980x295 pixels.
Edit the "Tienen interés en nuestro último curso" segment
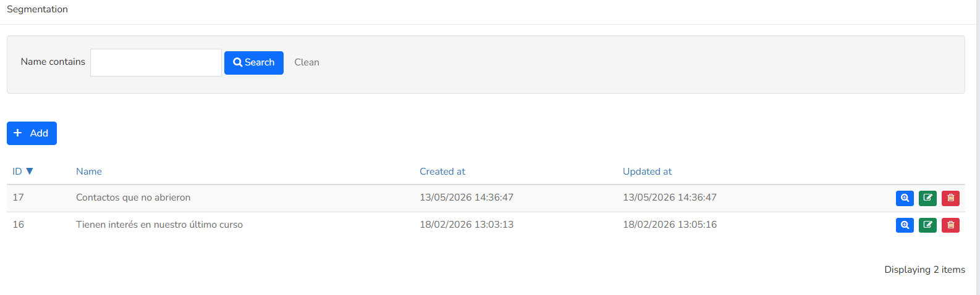[927, 225]
